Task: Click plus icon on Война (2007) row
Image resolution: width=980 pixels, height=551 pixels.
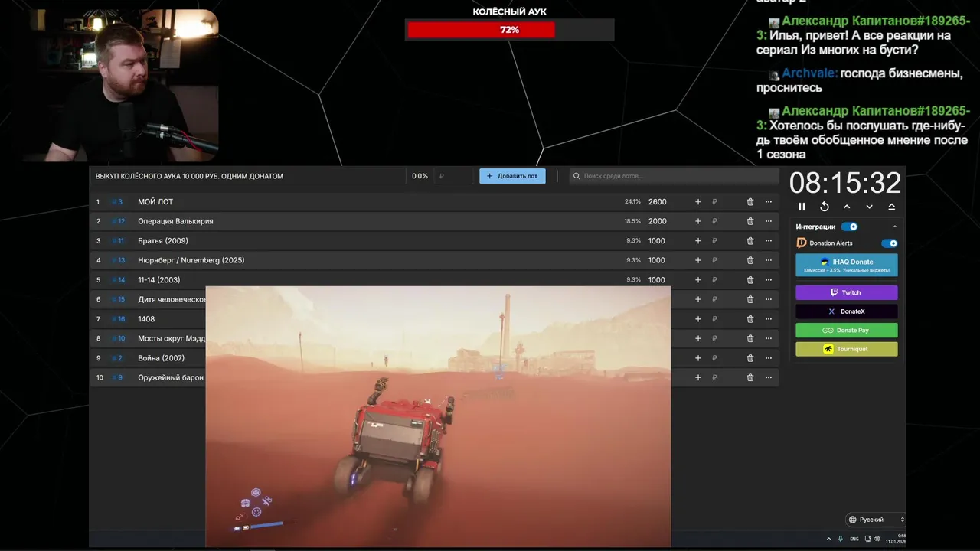Action: (x=697, y=358)
